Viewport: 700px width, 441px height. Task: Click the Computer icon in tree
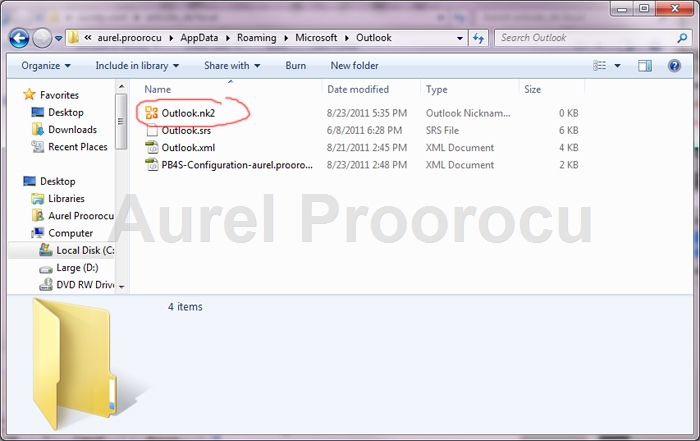38,233
